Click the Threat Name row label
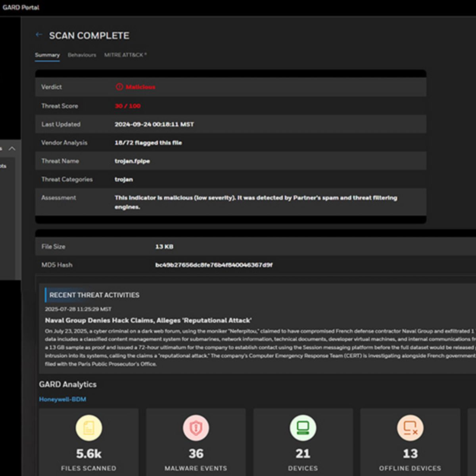Image resolution: width=476 pixels, height=476 pixels. point(60,161)
